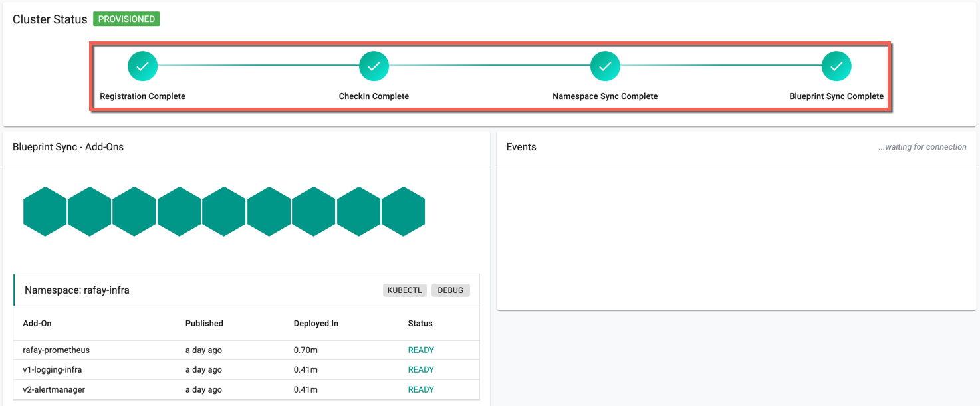Click the READY status of rafay-prometheus

click(421, 350)
